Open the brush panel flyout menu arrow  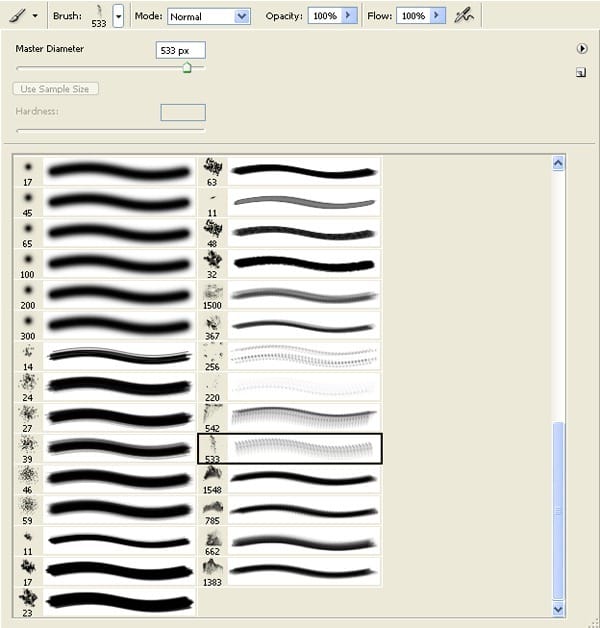coord(582,48)
